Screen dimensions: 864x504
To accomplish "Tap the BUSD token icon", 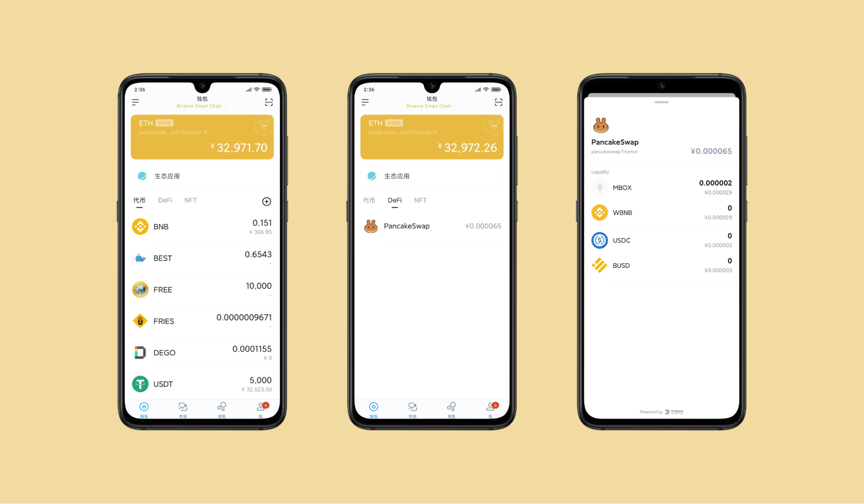I will coord(601,265).
